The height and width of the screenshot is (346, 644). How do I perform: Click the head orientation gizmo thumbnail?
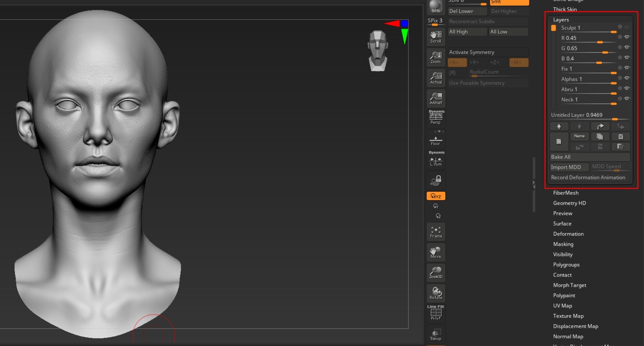coord(378,51)
